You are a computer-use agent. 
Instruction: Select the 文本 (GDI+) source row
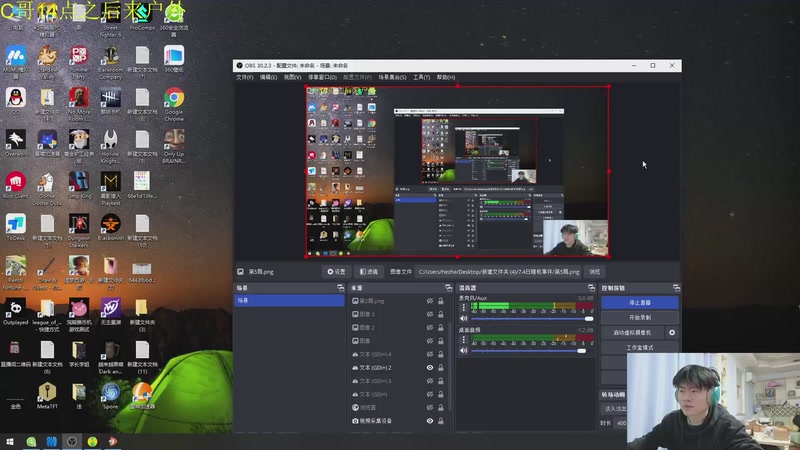point(398,394)
